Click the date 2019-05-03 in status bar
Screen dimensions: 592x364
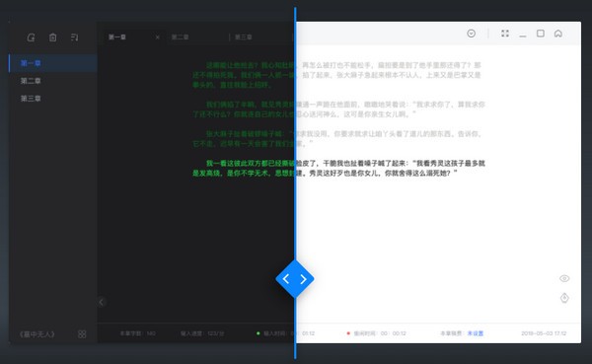544,333
